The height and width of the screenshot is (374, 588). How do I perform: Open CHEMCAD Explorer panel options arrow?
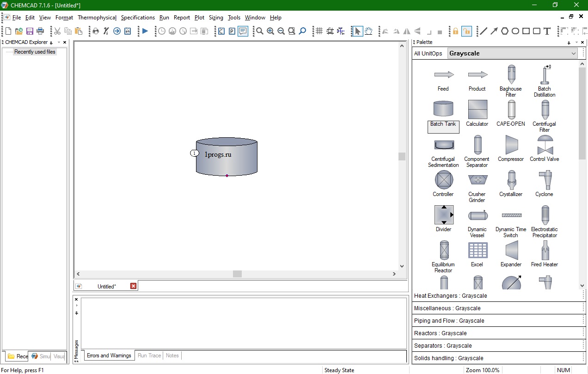[59, 43]
